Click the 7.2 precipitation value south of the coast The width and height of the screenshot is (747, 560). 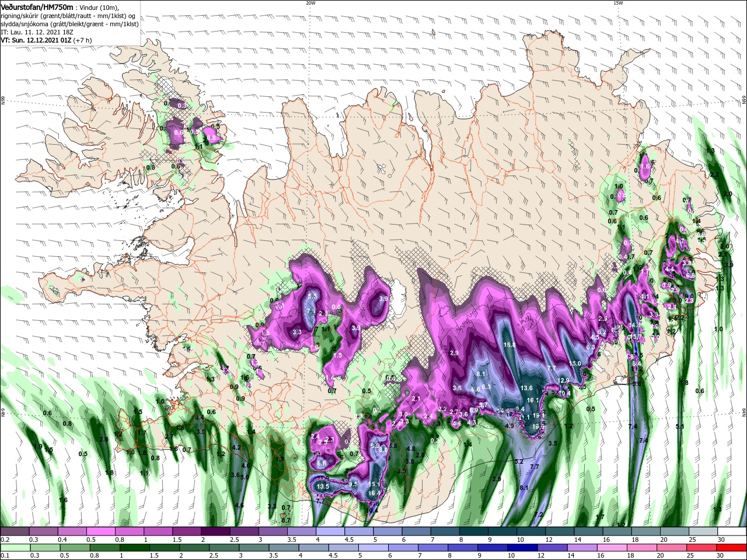click(x=539, y=514)
